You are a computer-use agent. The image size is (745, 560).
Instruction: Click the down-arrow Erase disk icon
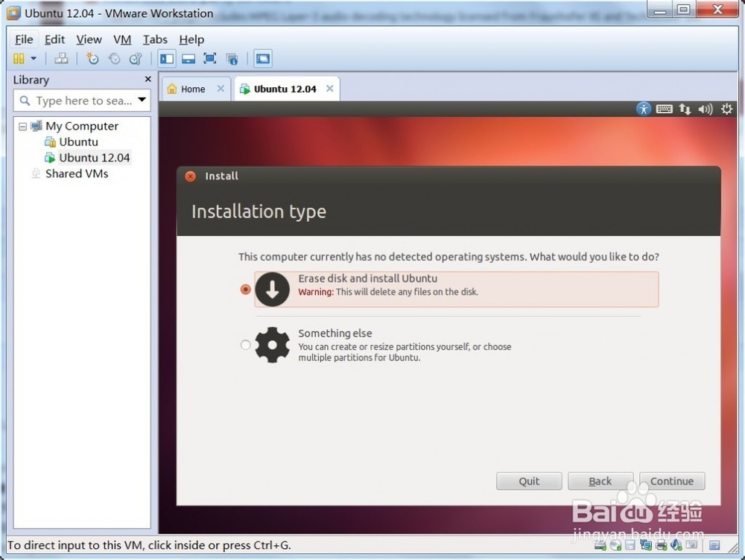272,289
